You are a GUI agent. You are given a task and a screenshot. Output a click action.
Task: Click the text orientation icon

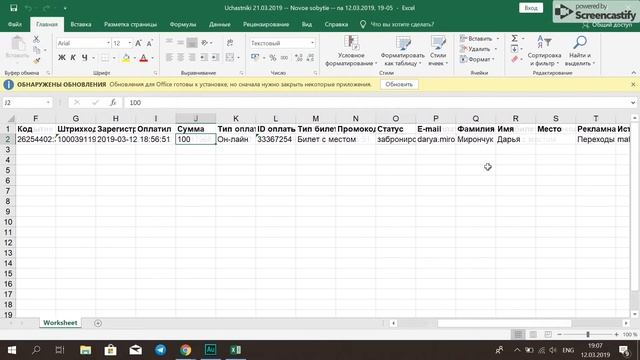pos(205,42)
